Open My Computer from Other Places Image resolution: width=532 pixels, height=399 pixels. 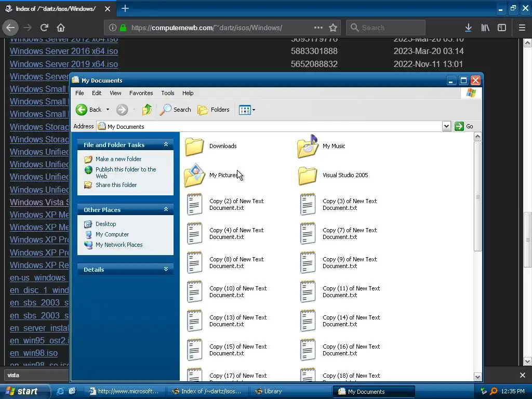pyautogui.click(x=112, y=234)
